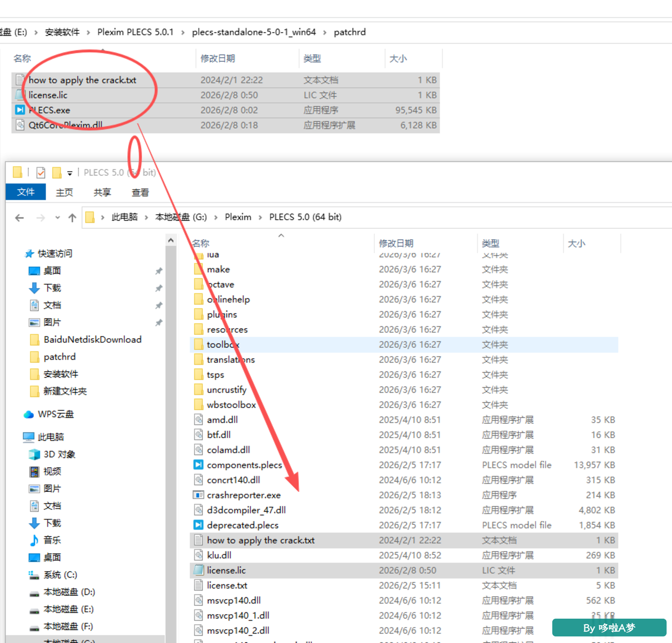Select the patchrd folder in quick access
This screenshot has height=643, width=672.
coord(59,357)
